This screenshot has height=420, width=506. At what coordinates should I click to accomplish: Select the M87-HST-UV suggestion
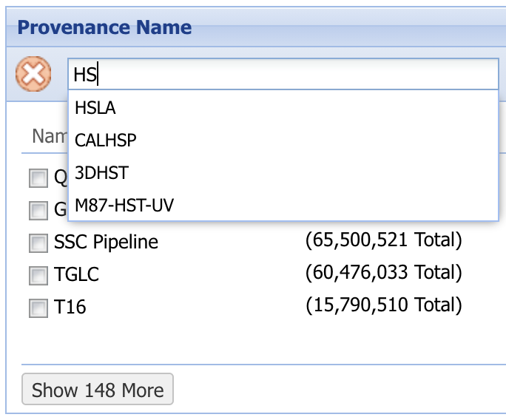(x=124, y=205)
